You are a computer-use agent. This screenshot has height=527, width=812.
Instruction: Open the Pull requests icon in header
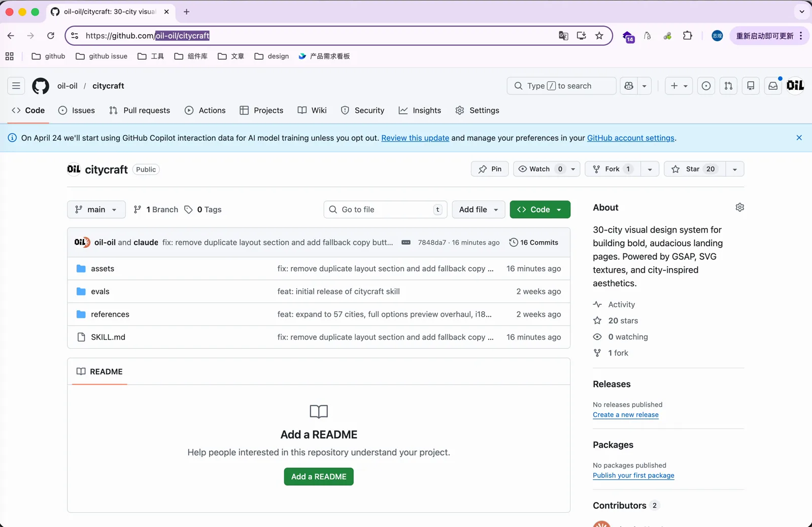728,86
